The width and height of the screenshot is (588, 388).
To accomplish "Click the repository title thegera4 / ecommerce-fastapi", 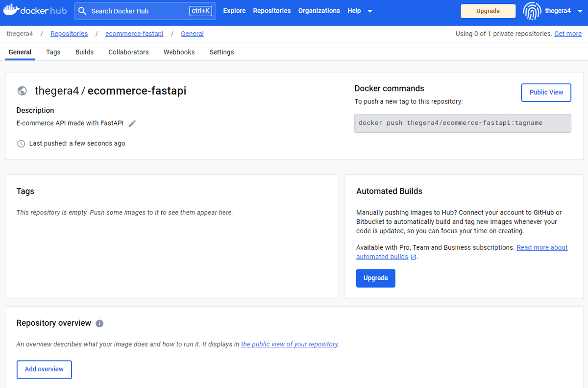I will tap(110, 91).
